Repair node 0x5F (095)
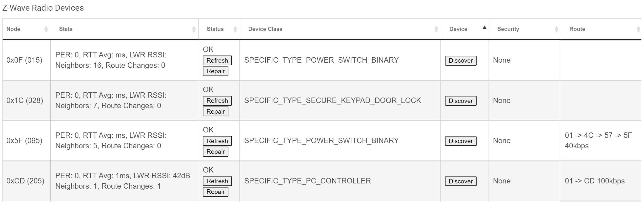Screen dimensions: 644x202 [x=216, y=152]
